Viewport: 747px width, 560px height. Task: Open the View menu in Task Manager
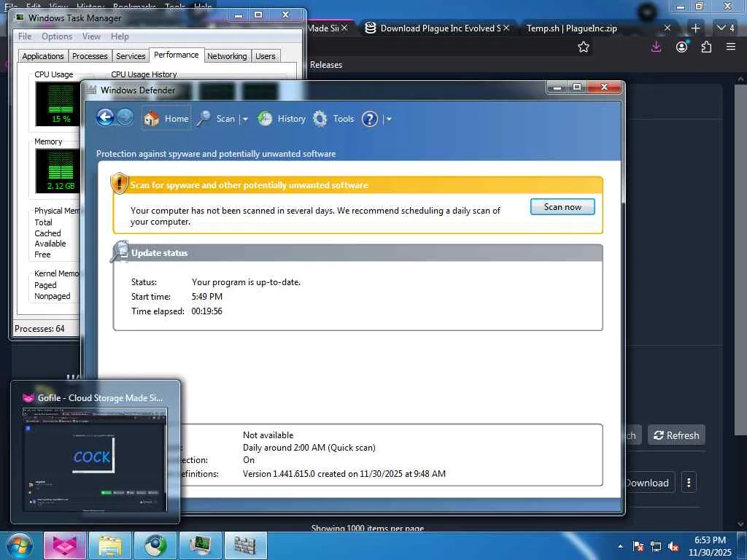(x=91, y=36)
